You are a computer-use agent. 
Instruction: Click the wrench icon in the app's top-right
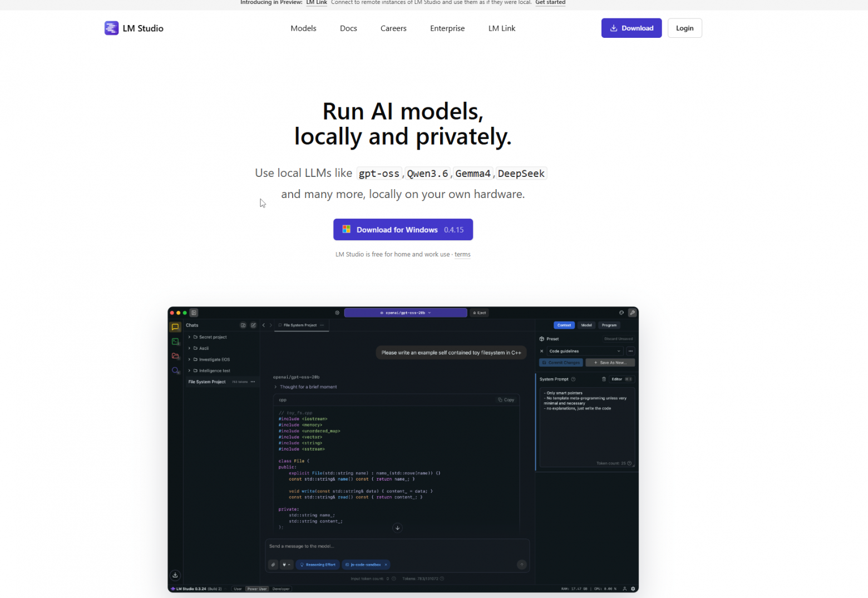pos(633,313)
